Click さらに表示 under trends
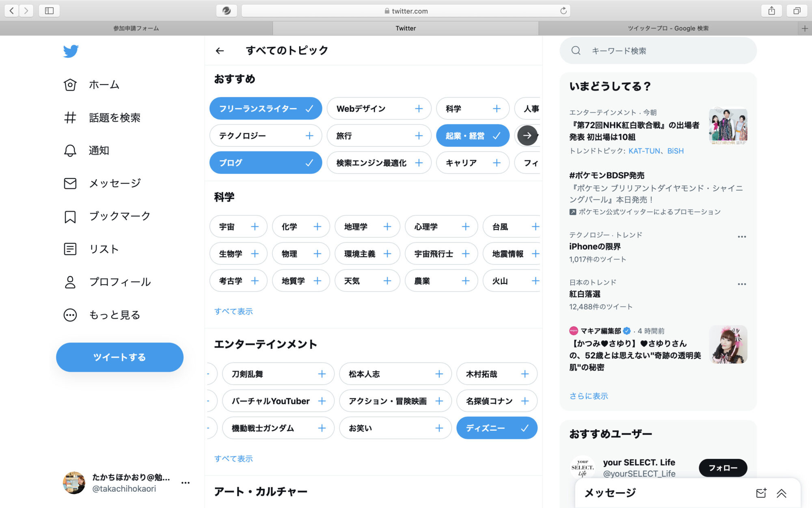 pyautogui.click(x=589, y=396)
